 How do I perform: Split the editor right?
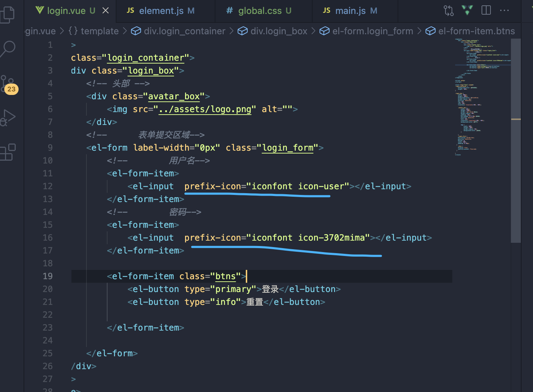click(486, 10)
